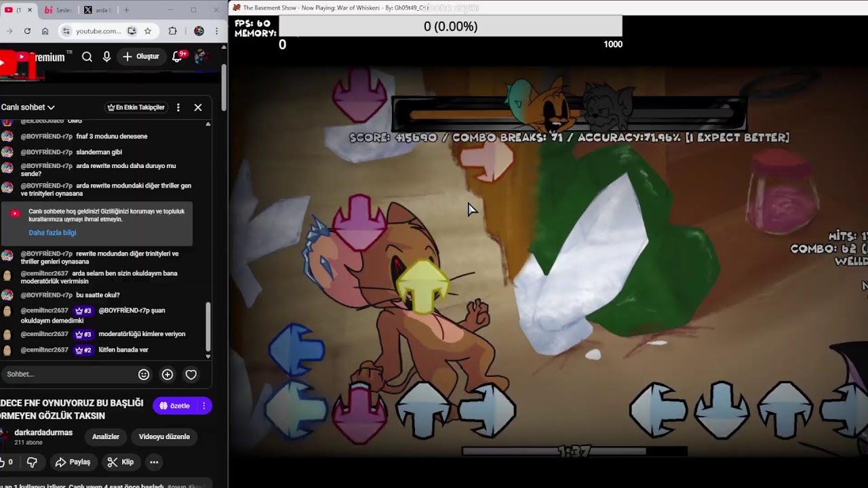Screen dimensions: 868x488
Task: Switch to the X arda browser tab
Action: (98, 10)
